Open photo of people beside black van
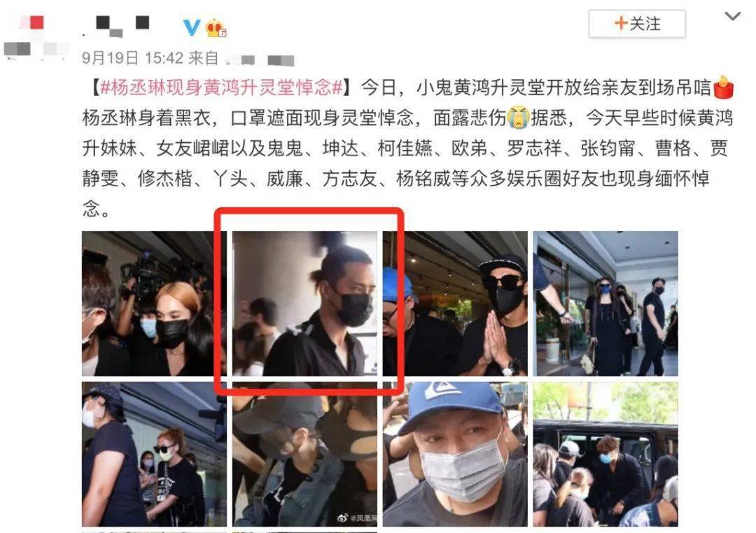This screenshot has height=533, width=756. point(605,454)
